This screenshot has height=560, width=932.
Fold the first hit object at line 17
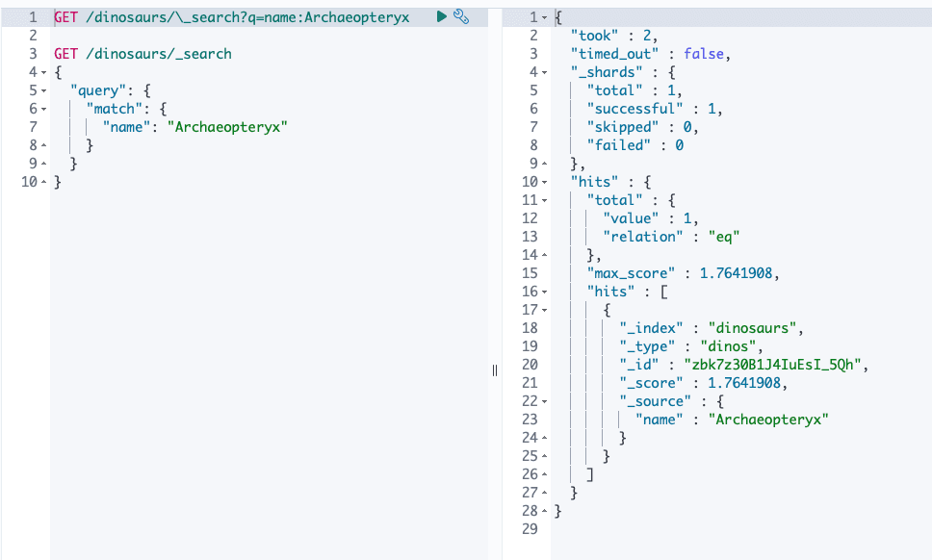click(x=545, y=310)
